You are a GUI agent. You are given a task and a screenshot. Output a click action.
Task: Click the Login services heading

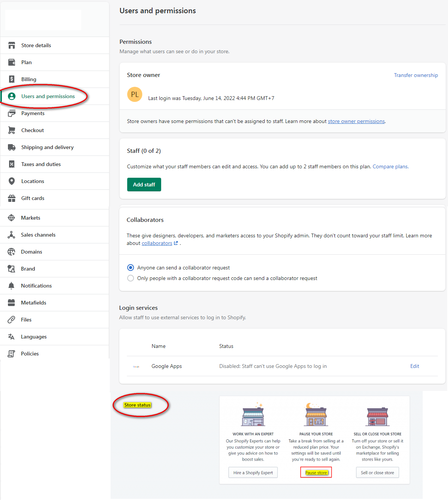tap(139, 308)
